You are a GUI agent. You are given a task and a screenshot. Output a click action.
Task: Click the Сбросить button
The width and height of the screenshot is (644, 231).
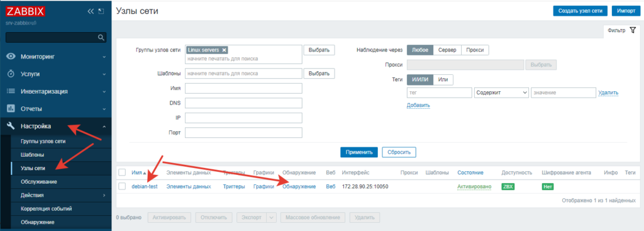click(399, 152)
